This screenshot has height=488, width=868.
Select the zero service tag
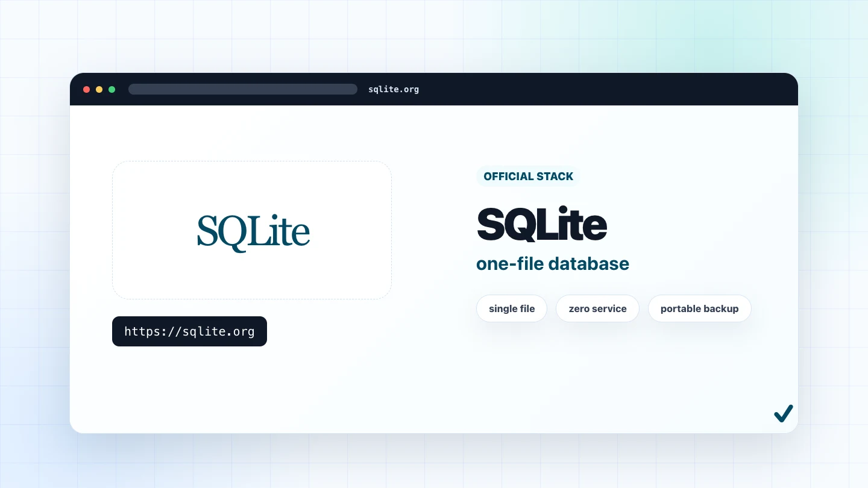pos(597,308)
